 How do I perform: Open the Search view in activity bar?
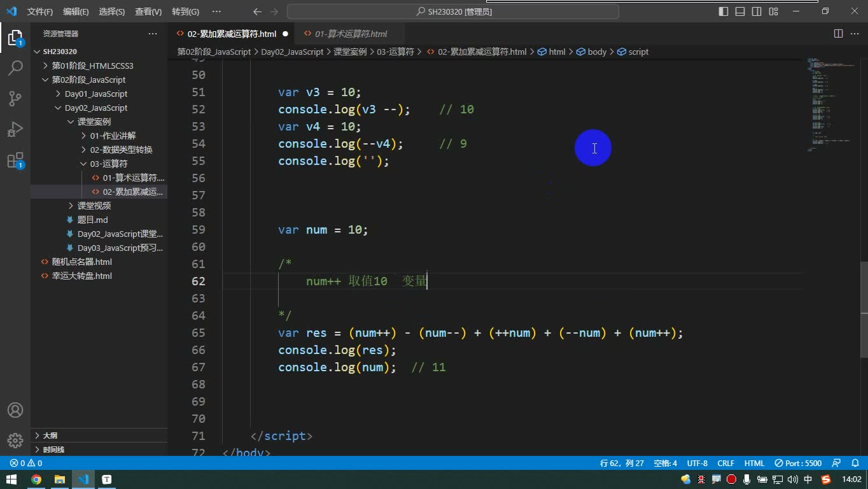(15, 68)
